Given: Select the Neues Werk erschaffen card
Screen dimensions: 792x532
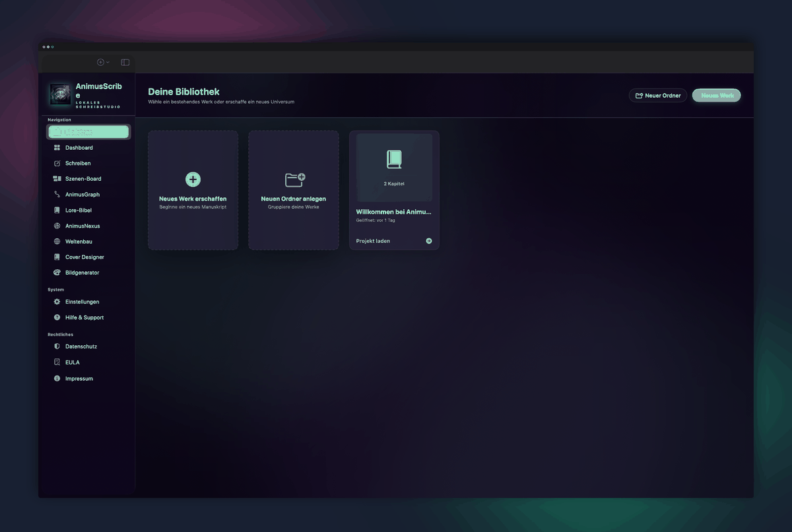Looking at the screenshot, I should pos(193,190).
